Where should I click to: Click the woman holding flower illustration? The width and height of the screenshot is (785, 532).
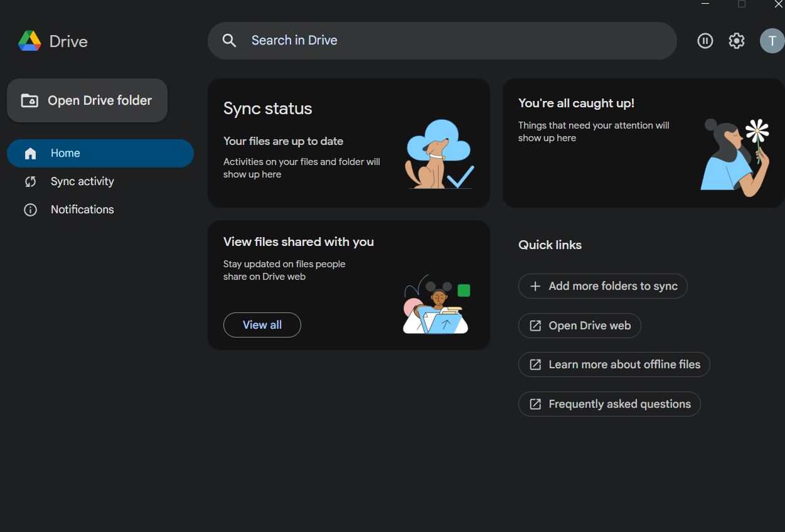tap(736, 157)
